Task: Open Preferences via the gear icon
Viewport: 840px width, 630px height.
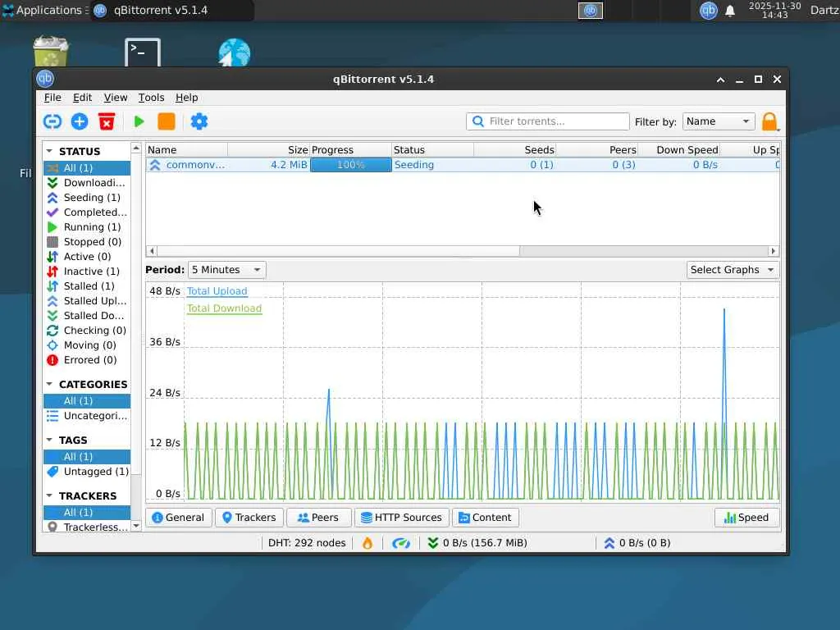Action: [199, 121]
